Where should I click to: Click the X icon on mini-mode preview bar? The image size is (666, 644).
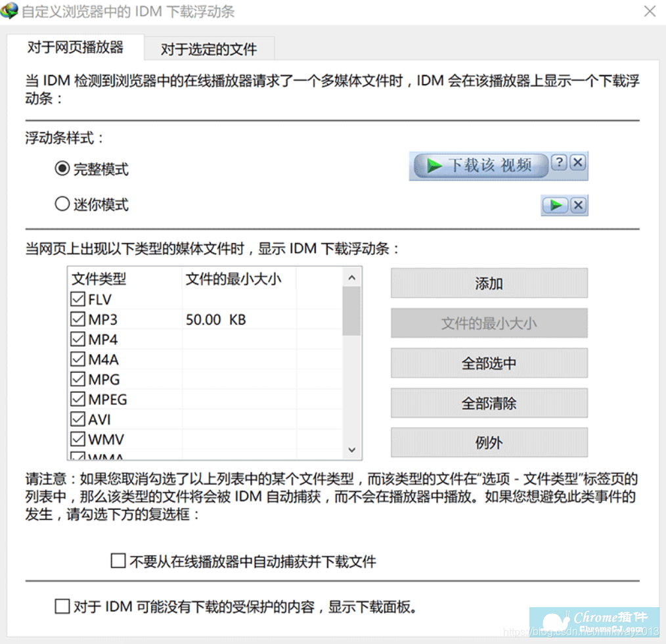[x=578, y=205]
